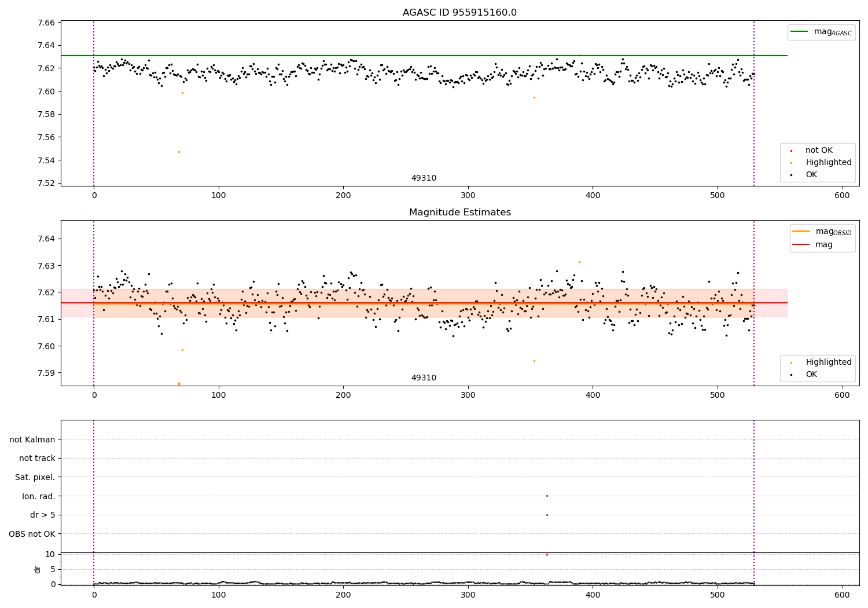The width and height of the screenshot is (868, 608).
Task: Click 'OK' legend entry in Magnitude Estimates plot
Action: tap(811, 375)
